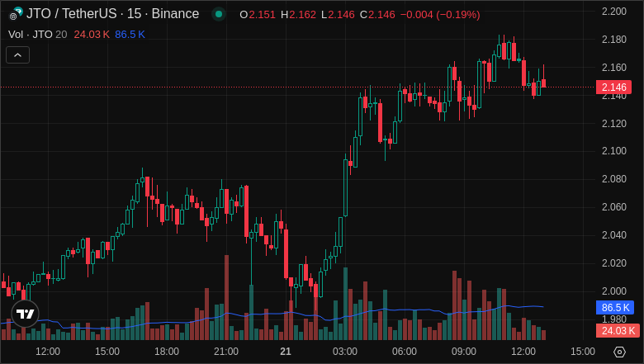644x364 pixels.
Task: Click the blue 86.5 K value in legend
Action: 130,35
